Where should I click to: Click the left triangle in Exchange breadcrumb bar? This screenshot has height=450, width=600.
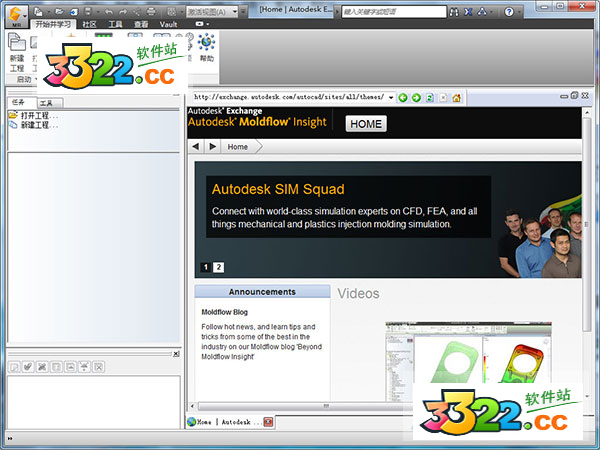pos(196,146)
